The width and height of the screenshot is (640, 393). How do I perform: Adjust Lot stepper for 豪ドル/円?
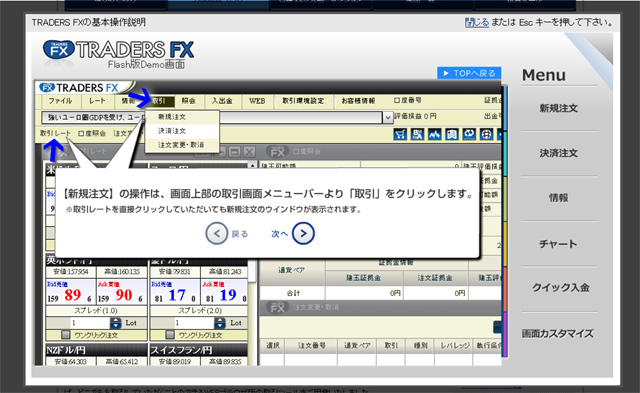coord(220,323)
